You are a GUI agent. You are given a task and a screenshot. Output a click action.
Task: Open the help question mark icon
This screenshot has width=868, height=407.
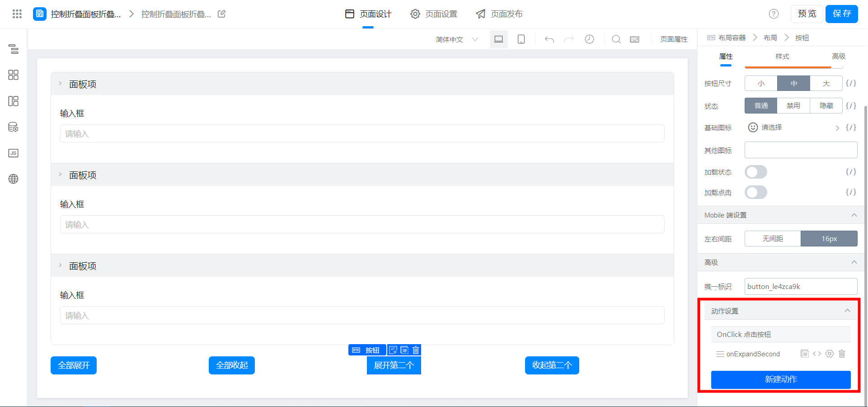774,14
